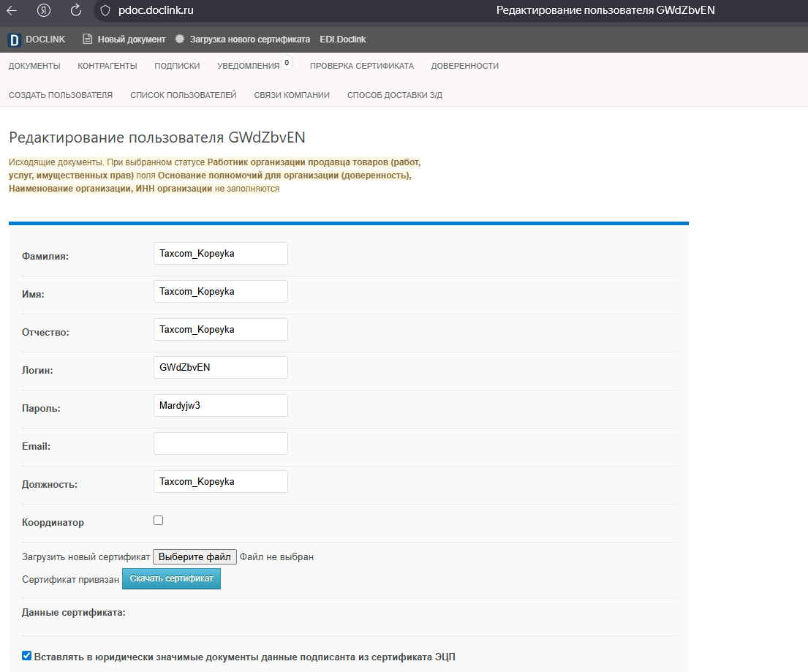Open the ПОДПИСКИ menu
Viewport: 808px width, 672px height.
click(x=177, y=66)
